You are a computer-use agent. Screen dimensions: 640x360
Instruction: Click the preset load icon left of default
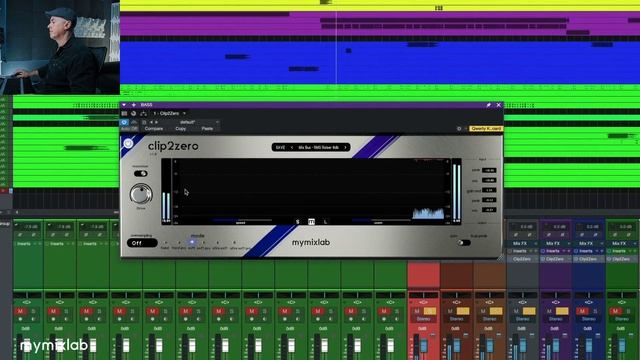click(x=144, y=122)
